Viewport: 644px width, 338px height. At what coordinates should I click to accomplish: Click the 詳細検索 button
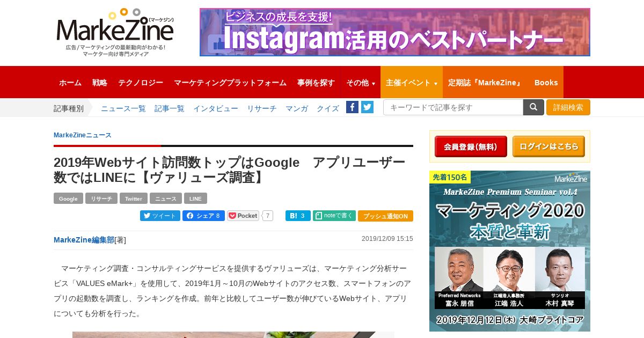568,107
